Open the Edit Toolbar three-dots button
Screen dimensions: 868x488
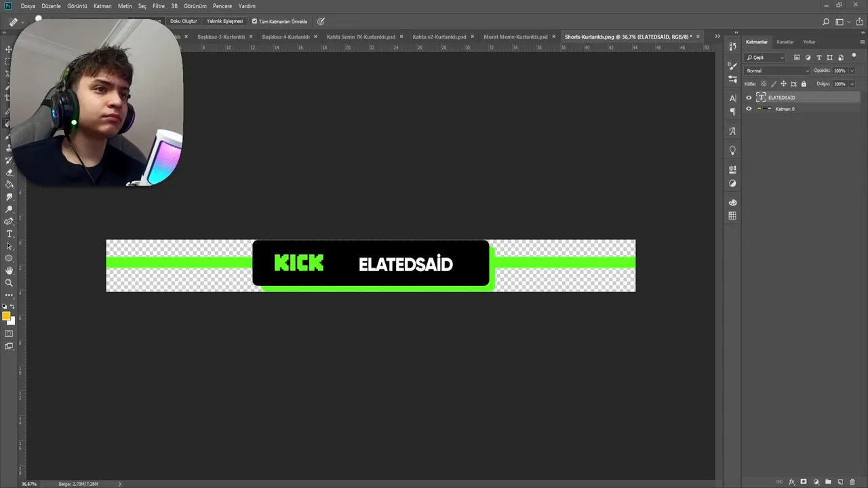9,296
